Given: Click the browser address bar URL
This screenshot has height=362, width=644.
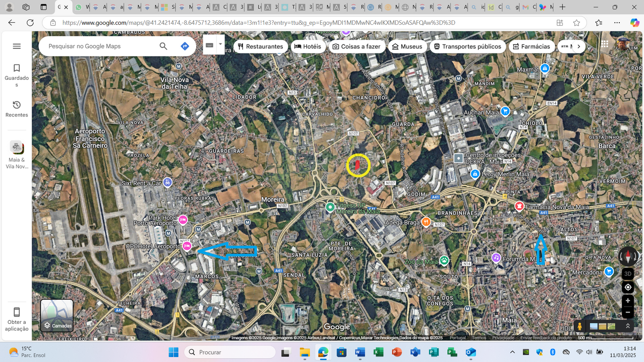Looking at the screenshot, I should pos(259,23).
